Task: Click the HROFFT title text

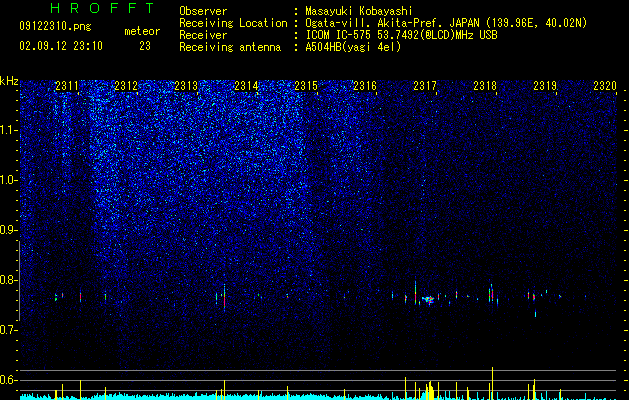Action: click(102, 8)
